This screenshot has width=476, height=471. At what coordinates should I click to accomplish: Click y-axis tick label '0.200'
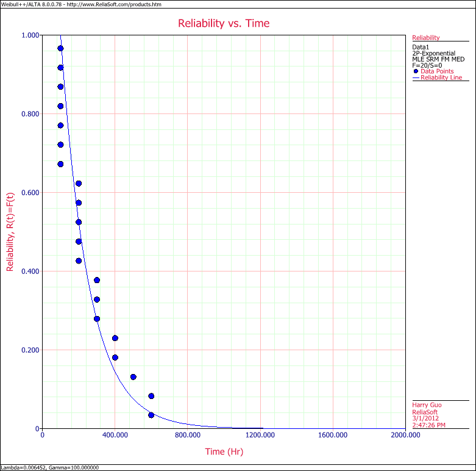click(x=30, y=350)
